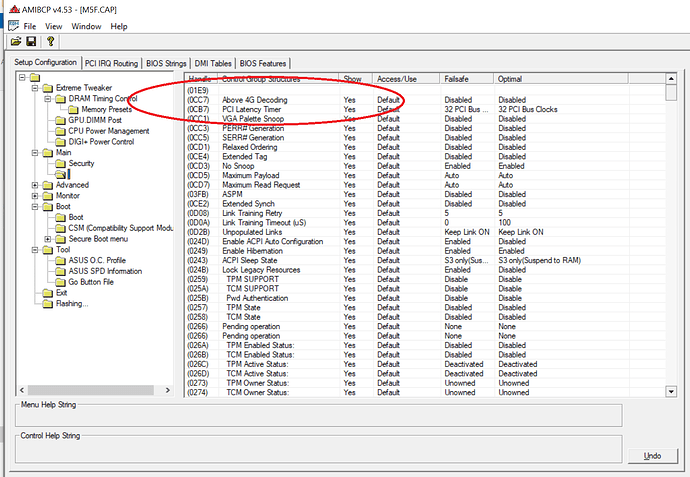Switch to the BIOS Strings tab
Viewport: 690px width, 477px height.
pyautogui.click(x=166, y=63)
